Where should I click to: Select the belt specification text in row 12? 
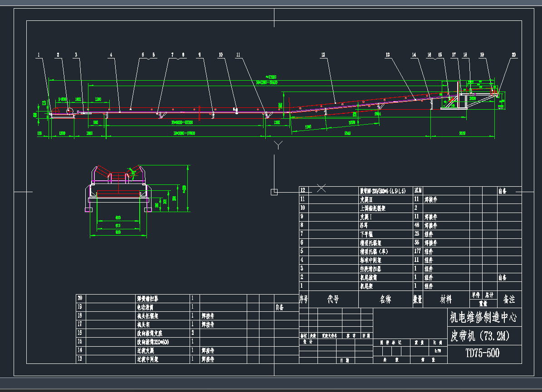pyautogui.click(x=383, y=191)
